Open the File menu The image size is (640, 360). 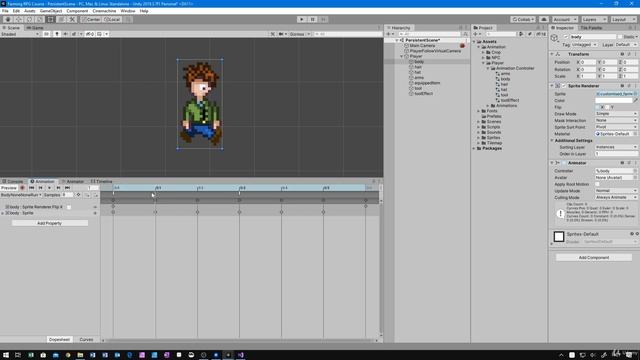(x=5, y=11)
